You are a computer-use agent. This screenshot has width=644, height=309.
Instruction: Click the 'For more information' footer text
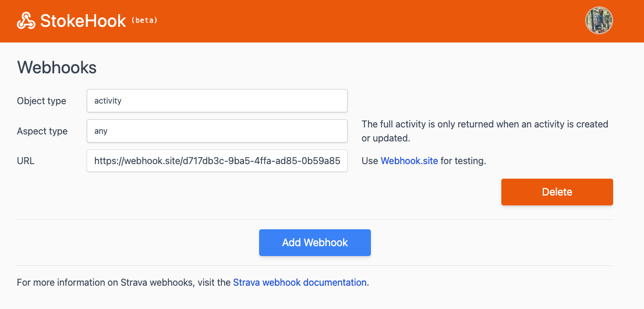coord(123,283)
